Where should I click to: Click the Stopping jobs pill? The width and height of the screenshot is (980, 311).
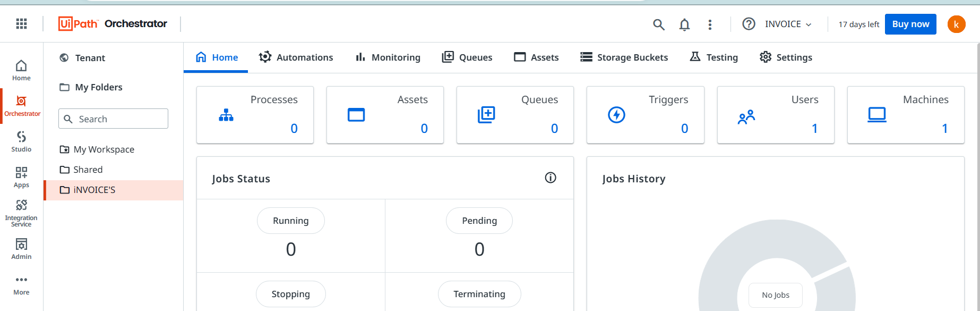(291, 294)
